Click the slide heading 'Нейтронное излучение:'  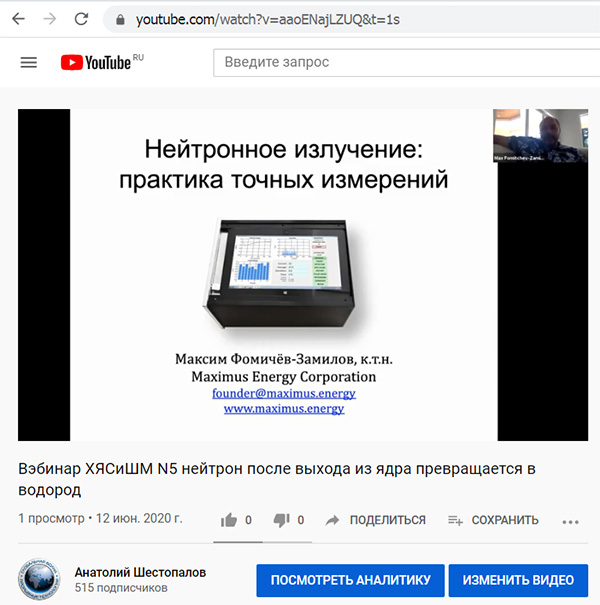pos(284,149)
